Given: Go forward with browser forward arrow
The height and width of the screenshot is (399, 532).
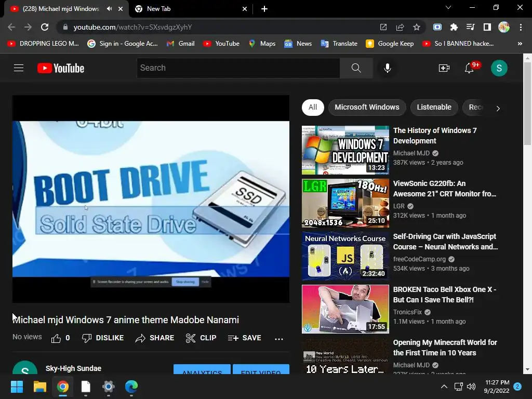Looking at the screenshot, I should click(x=28, y=27).
